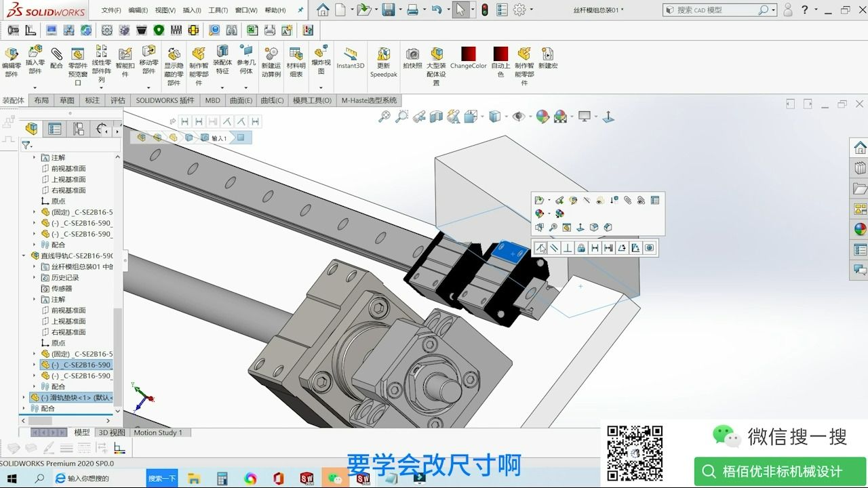Click the Angle mate icon in popup
This screenshot has height=488, width=868.
pos(622,248)
